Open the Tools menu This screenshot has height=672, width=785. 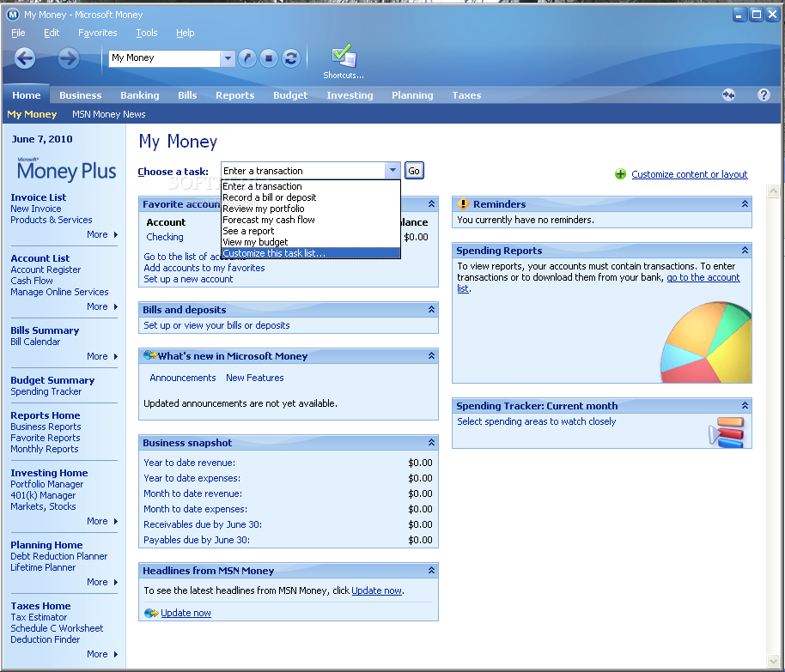coord(147,33)
